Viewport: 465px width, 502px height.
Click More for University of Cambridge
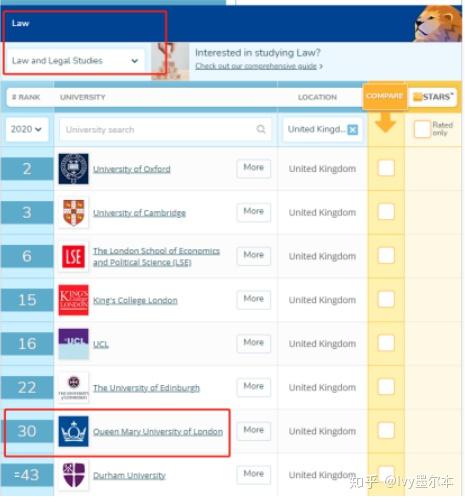pyautogui.click(x=254, y=212)
